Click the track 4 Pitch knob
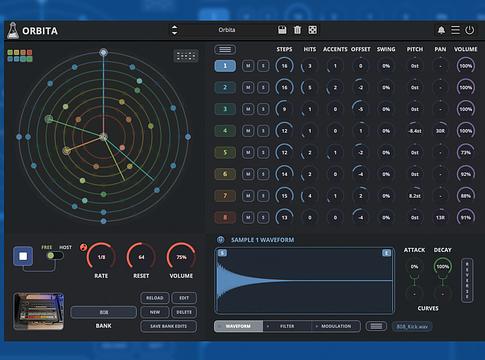485x360 pixels. (x=415, y=131)
